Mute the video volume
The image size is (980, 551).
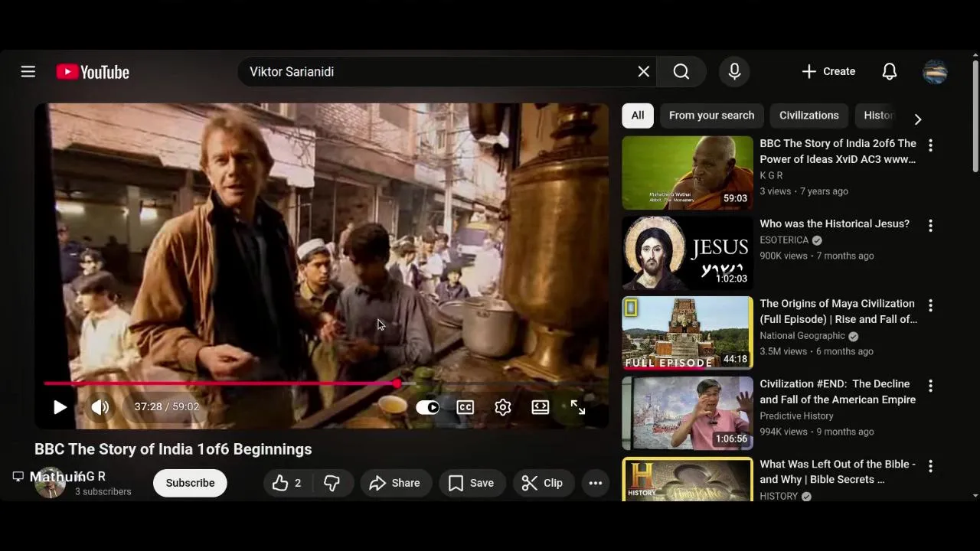(x=100, y=407)
